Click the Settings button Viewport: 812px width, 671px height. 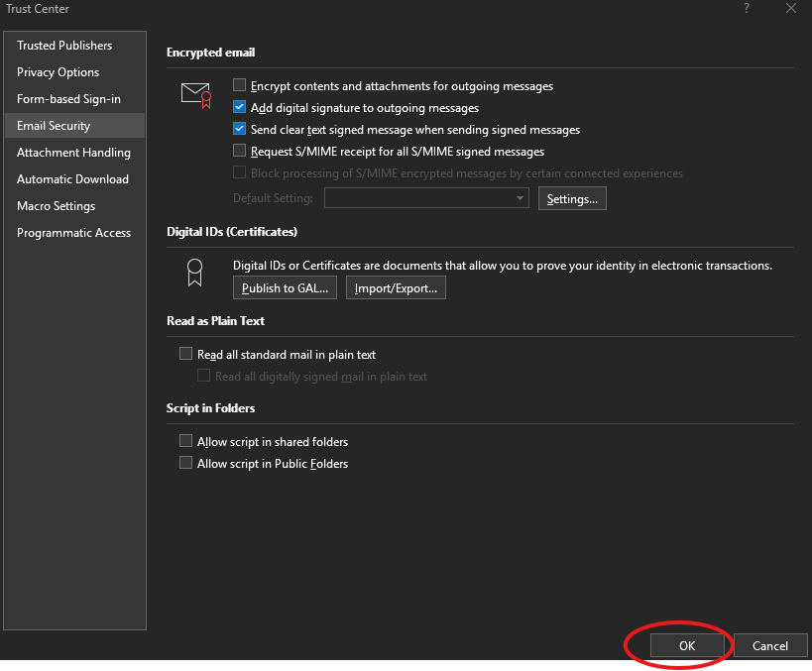572,197
